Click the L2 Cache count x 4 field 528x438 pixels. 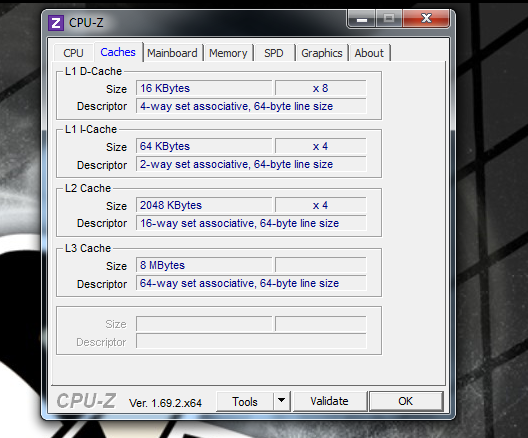click(321, 205)
